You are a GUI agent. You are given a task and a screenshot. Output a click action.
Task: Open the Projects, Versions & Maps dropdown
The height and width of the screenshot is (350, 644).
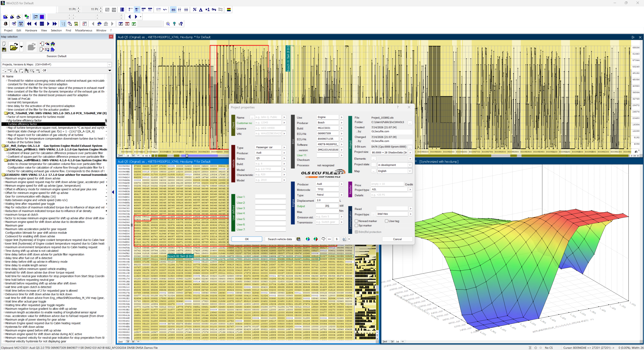tap(109, 65)
